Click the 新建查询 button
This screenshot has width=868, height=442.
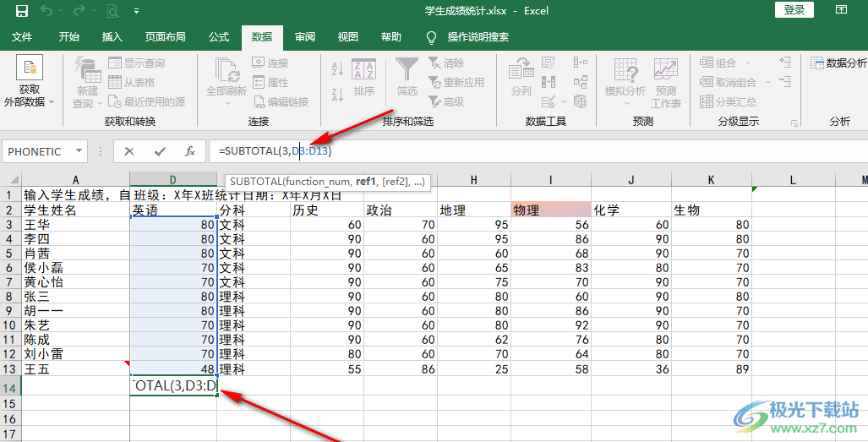87,82
